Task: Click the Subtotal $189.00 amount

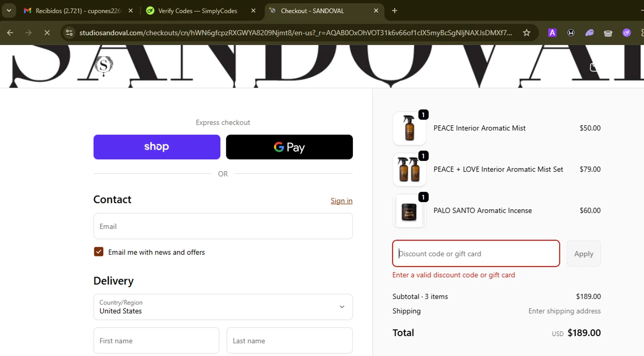Action: (588, 296)
